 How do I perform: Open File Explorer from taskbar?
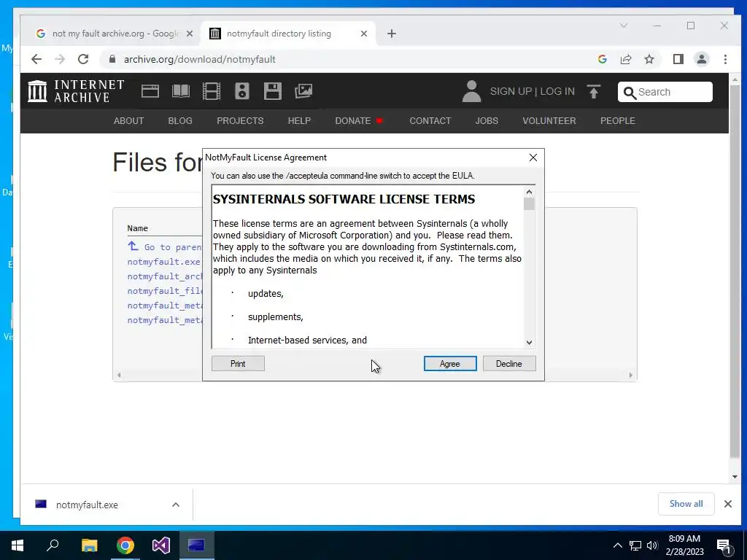tap(89, 545)
